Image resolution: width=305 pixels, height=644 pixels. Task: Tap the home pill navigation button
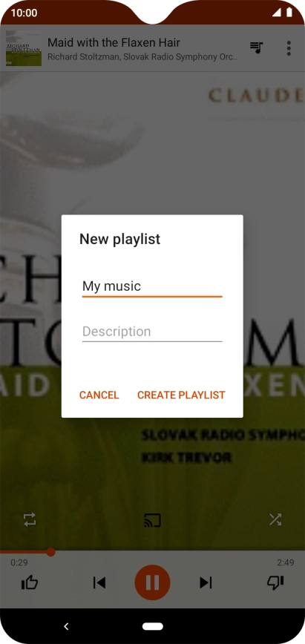(153, 626)
